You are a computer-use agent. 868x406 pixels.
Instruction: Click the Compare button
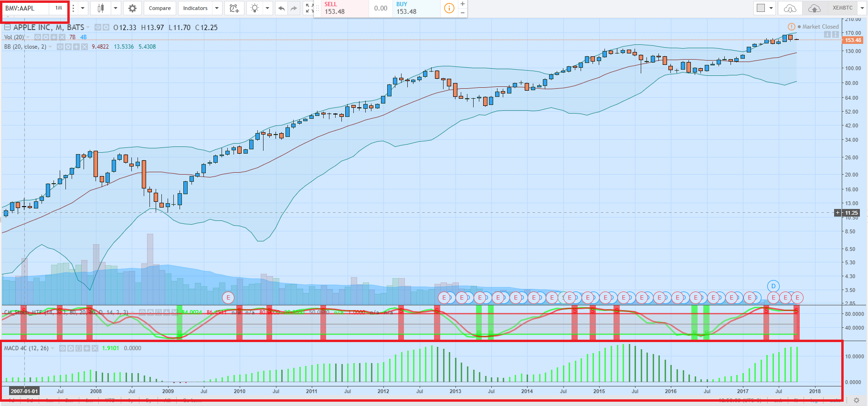159,8
